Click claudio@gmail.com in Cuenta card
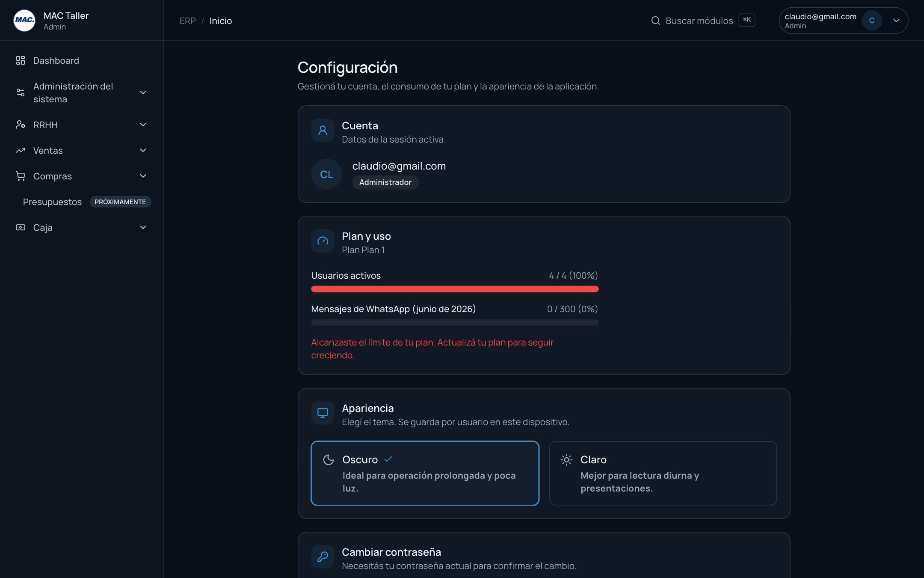Image resolution: width=924 pixels, height=578 pixels. (x=399, y=166)
